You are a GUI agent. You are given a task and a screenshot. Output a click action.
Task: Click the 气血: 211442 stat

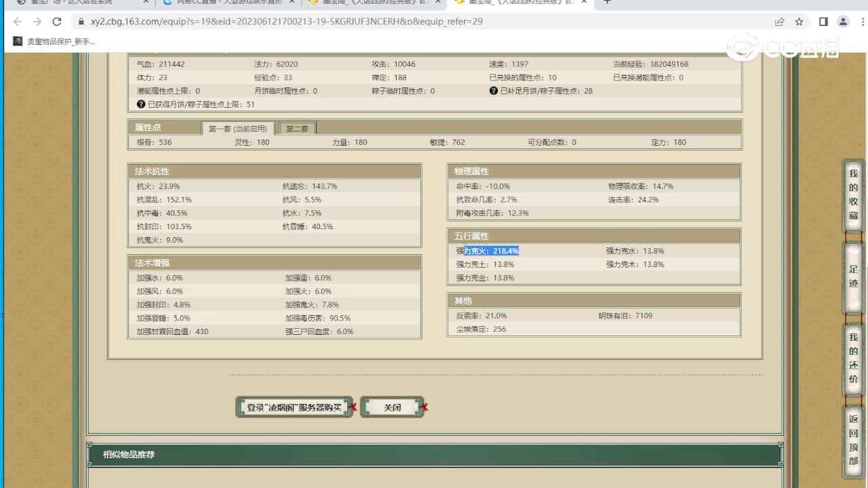[161, 64]
